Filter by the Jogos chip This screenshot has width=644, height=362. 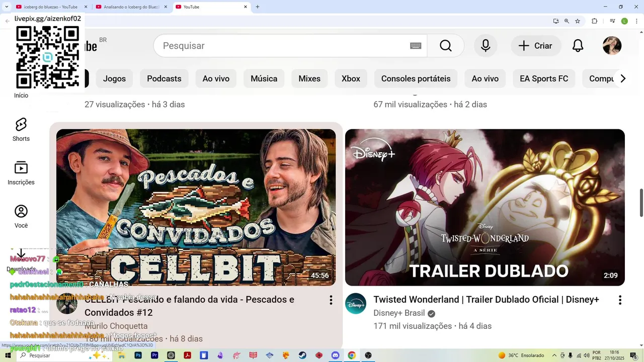(x=114, y=78)
